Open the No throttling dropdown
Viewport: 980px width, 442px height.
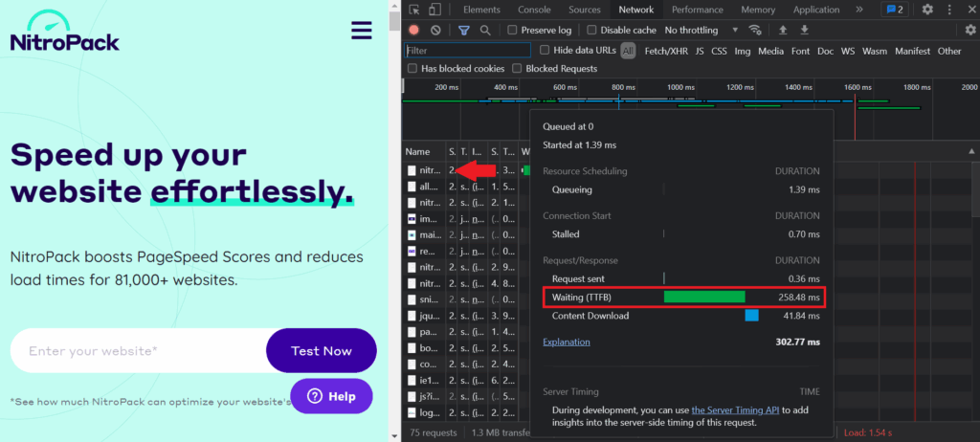pos(702,30)
